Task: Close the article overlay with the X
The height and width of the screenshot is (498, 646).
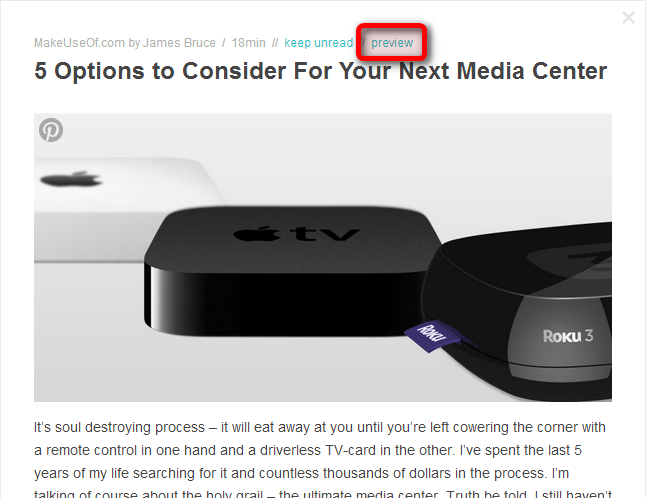Action: (628, 18)
